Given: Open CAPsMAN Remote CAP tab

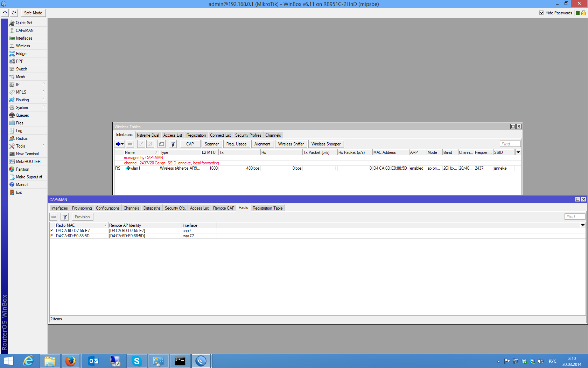Looking at the screenshot, I should point(224,208).
